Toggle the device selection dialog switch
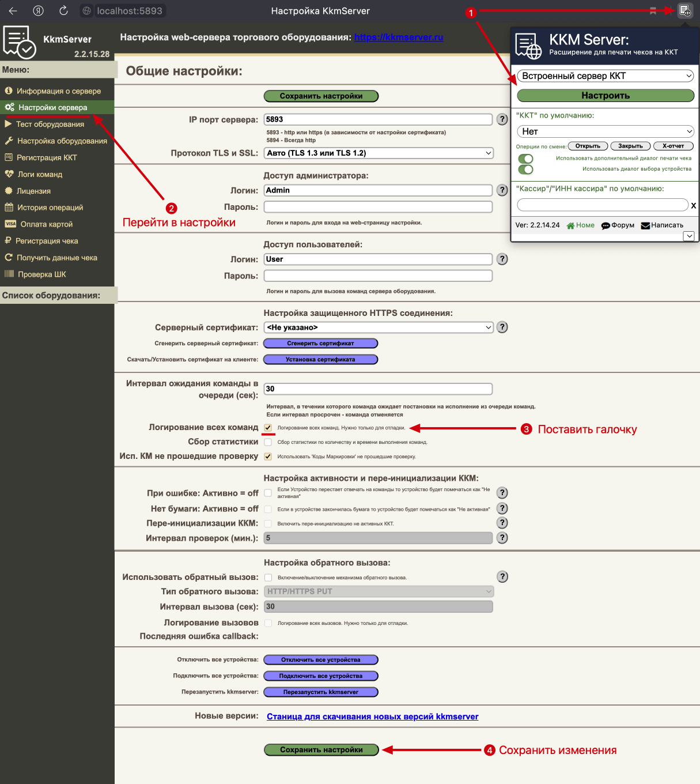Screen dimensions: 700x784 coord(525,169)
